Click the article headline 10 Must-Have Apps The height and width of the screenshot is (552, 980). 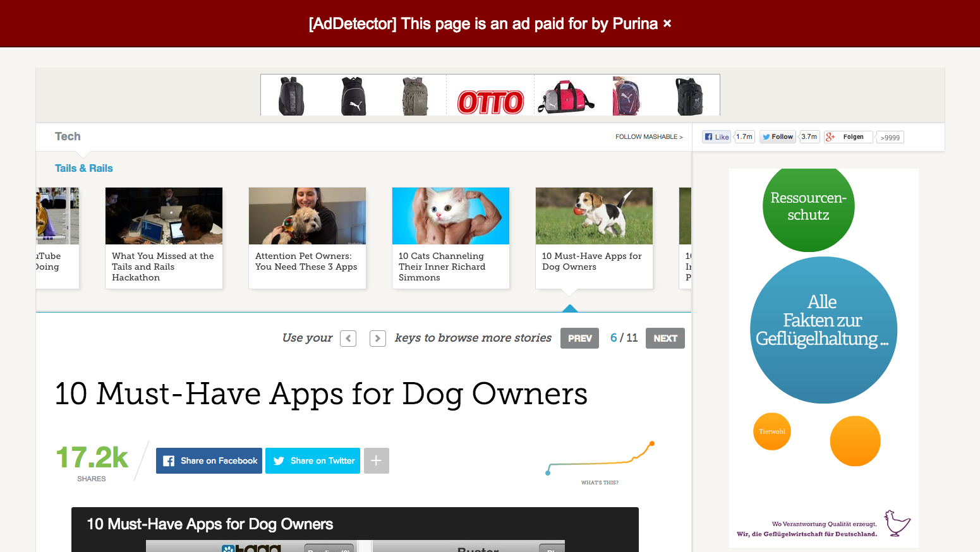click(x=322, y=393)
